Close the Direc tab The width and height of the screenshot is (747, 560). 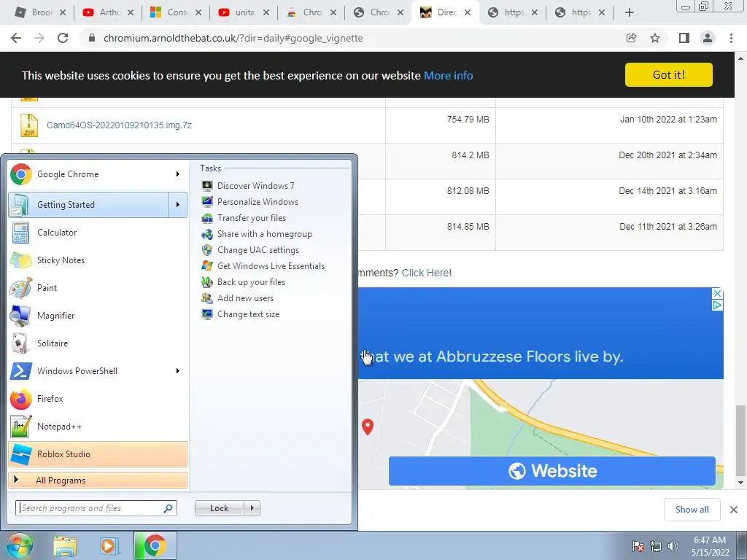(x=468, y=12)
